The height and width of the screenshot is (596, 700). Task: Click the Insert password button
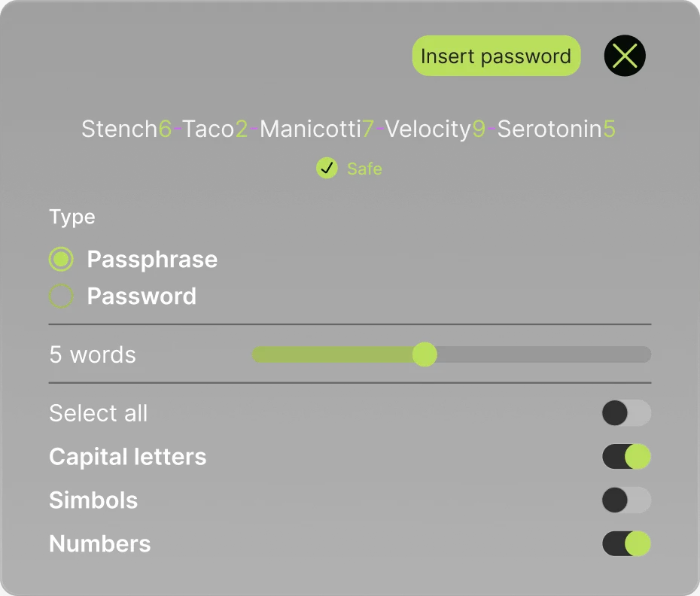click(495, 55)
